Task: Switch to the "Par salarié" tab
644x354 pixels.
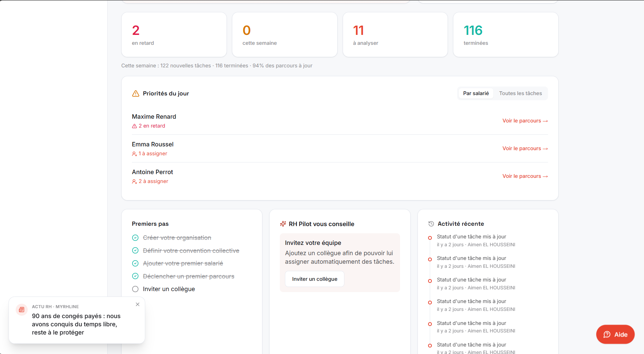Action: (476, 93)
